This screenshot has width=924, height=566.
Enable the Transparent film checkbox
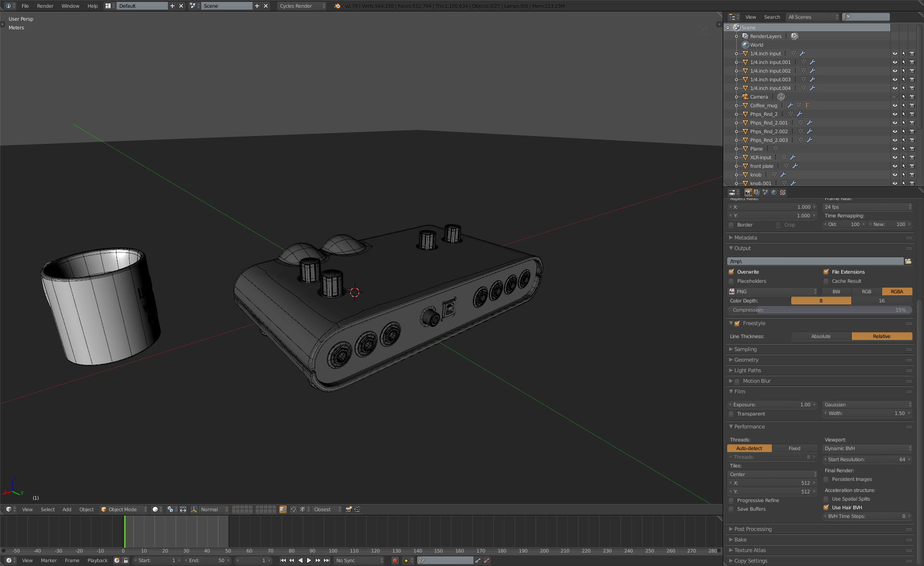pyautogui.click(x=731, y=414)
